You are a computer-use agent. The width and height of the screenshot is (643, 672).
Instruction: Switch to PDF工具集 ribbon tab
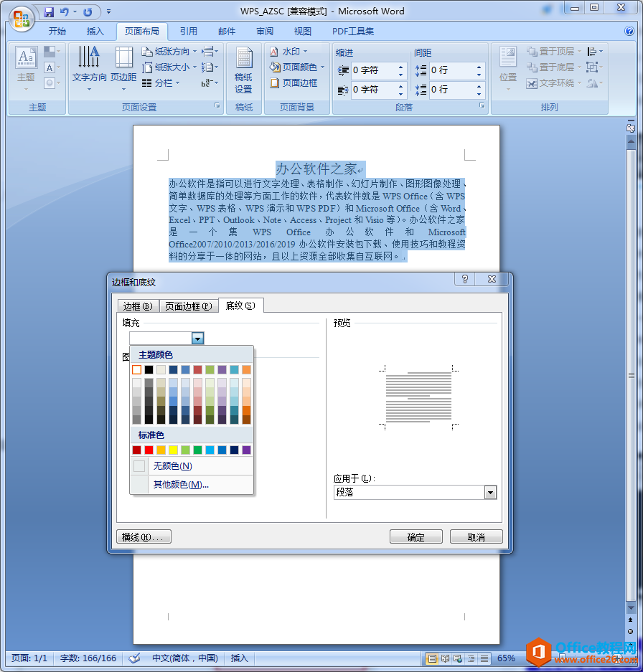pos(352,32)
